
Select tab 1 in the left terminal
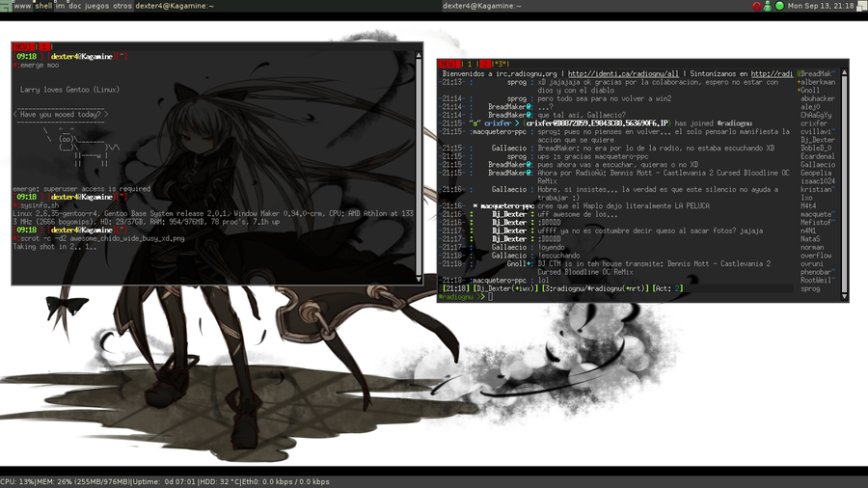43,47
